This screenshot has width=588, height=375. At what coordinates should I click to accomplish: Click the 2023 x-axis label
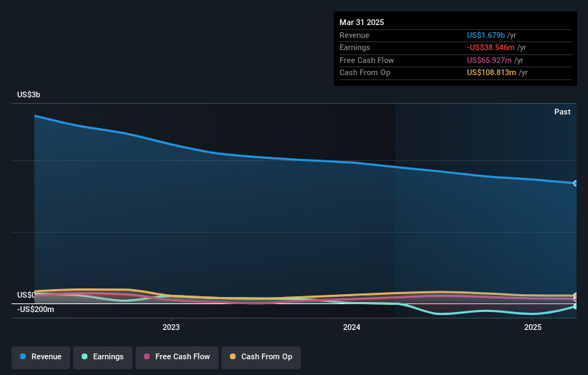pos(171,327)
